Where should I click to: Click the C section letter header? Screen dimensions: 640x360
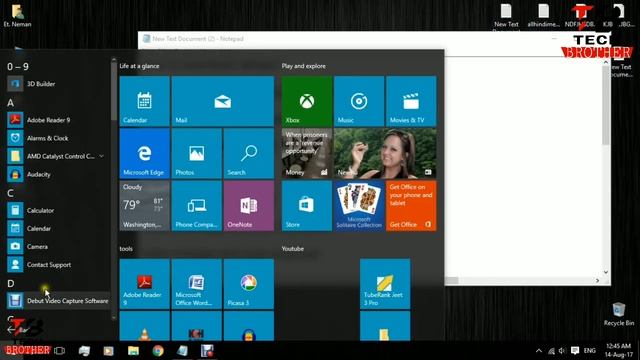pos(10,193)
